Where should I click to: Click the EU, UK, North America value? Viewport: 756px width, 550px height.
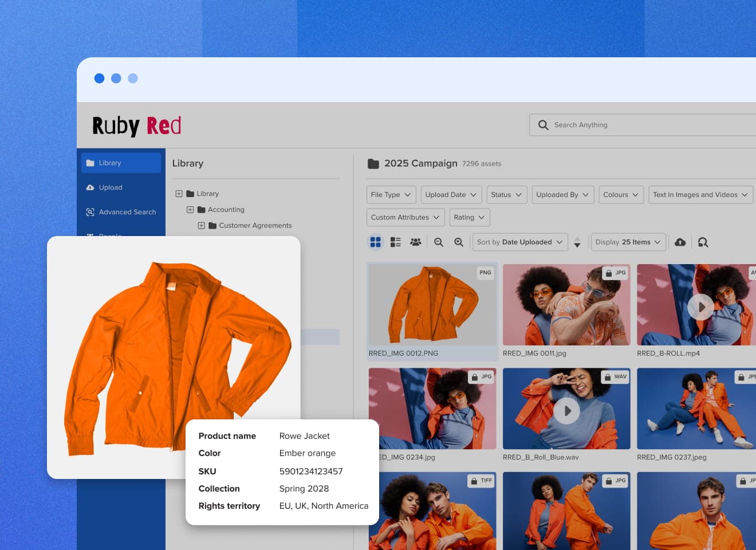(x=324, y=506)
